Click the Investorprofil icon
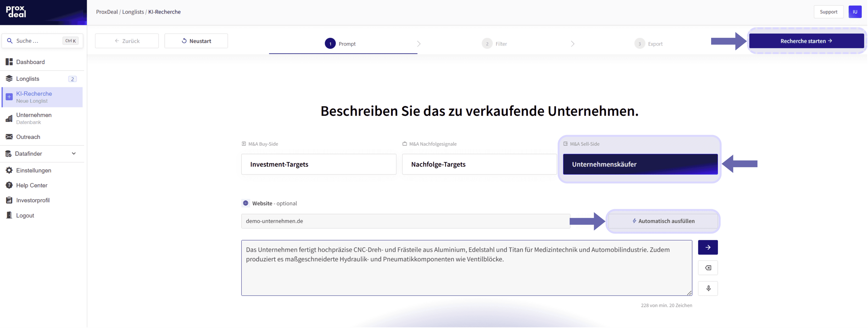The height and width of the screenshot is (328, 868). coord(9,200)
